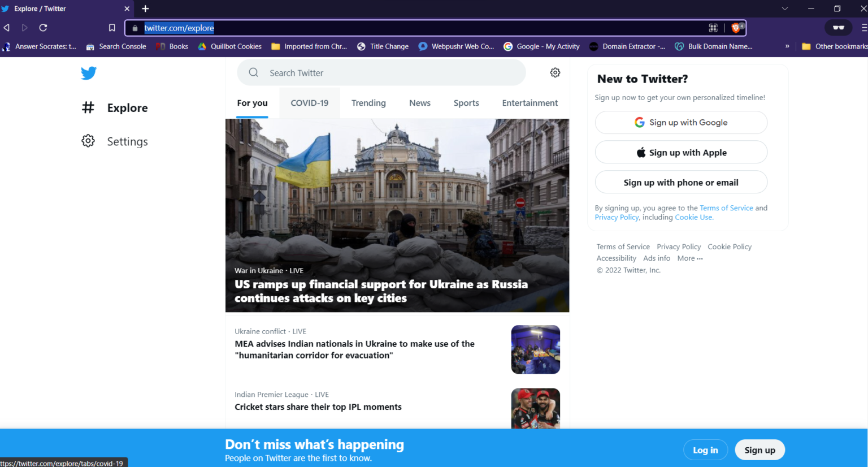Open Quillbot Cookies bookmark
The image size is (868, 467).
point(230,46)
